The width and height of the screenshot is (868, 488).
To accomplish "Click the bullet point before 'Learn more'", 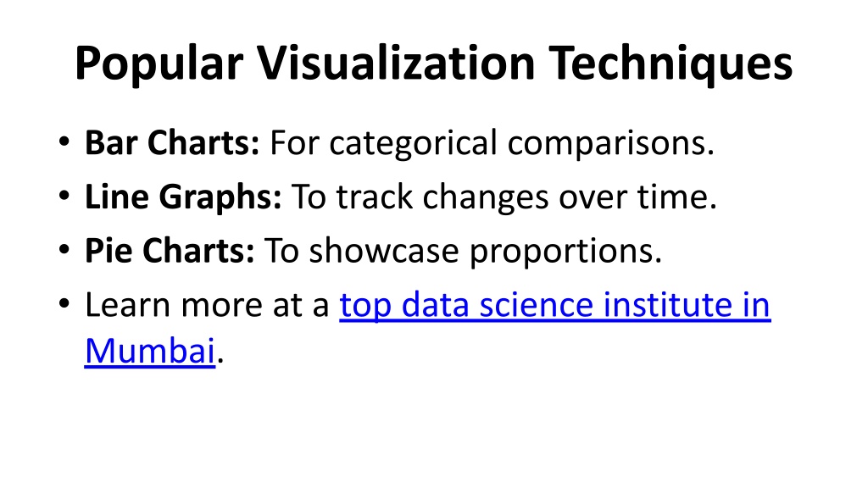I will coord(64,303).
